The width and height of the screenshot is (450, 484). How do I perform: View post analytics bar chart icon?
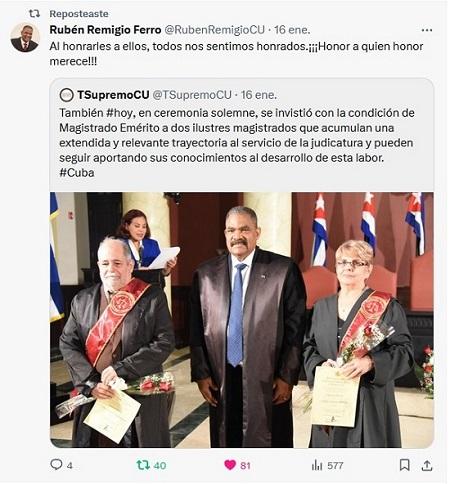coord(317,465)
